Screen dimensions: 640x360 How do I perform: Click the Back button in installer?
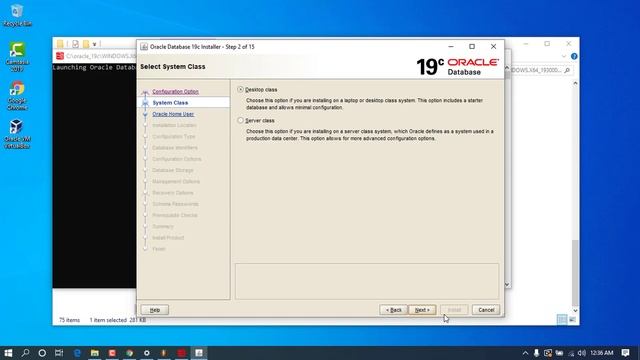(393, 310)
